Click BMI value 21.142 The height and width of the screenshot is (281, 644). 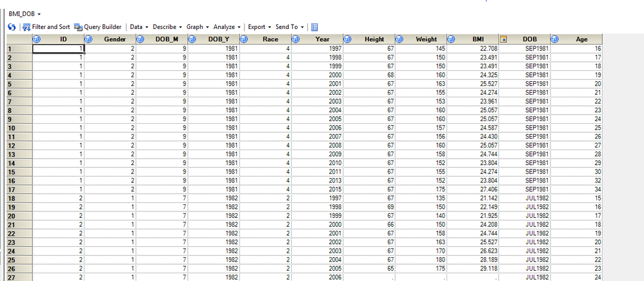point(473,198)
